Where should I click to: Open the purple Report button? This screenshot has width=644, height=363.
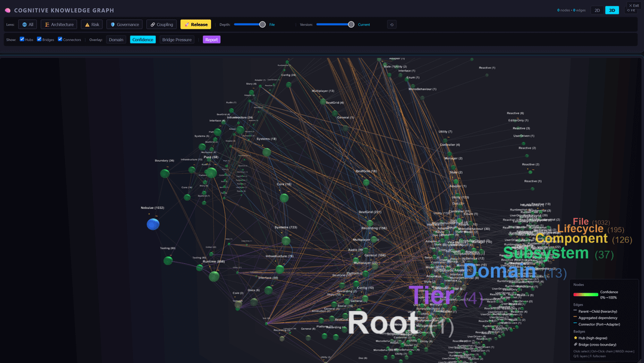(211, 39)
